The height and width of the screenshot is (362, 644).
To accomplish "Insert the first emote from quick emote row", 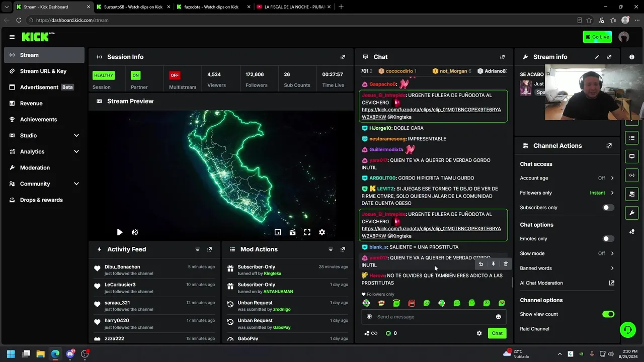I will click(x=366, y=303).
